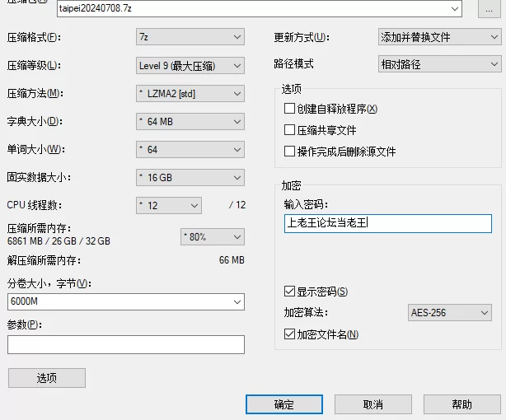The width and height of the screenshot is (506, 420).
Task: Click the 解压缩所需内存 label
Action: point(44,260)
